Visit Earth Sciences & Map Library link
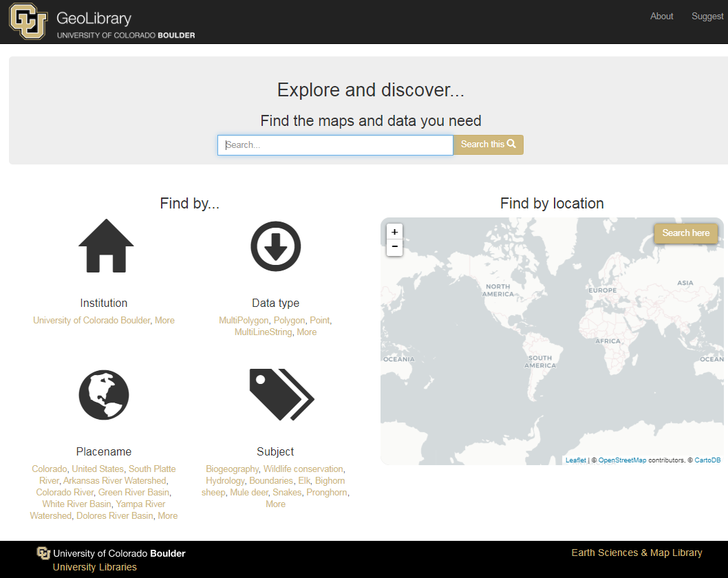Image resolution: width=728 pixels, height=578 pixels. (x=636, y=553)
